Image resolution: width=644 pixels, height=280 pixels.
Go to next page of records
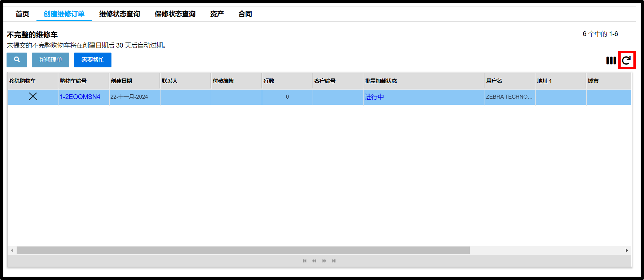pos(324,261)
